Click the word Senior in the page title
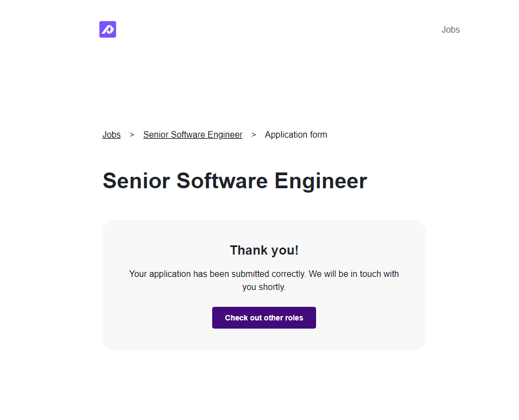The width and height of the screenshot is (519, 420). (x=136, y=181)
